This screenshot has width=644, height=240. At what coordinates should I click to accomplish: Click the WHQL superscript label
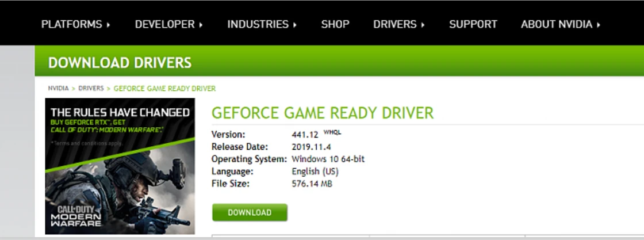(332, 132)
